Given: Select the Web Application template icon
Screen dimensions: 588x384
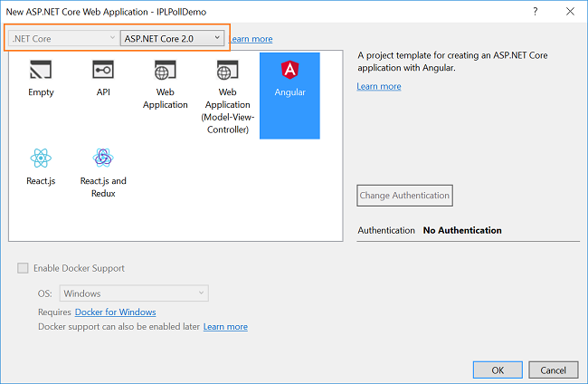Looking at the screenshot, I should [165, 70].
